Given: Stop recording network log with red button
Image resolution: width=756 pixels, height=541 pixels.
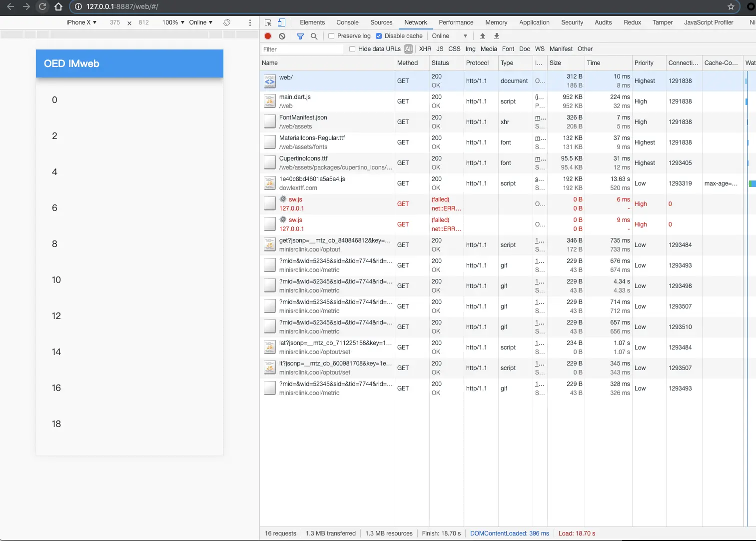Looking at the screenshot, I should [268, 36].
